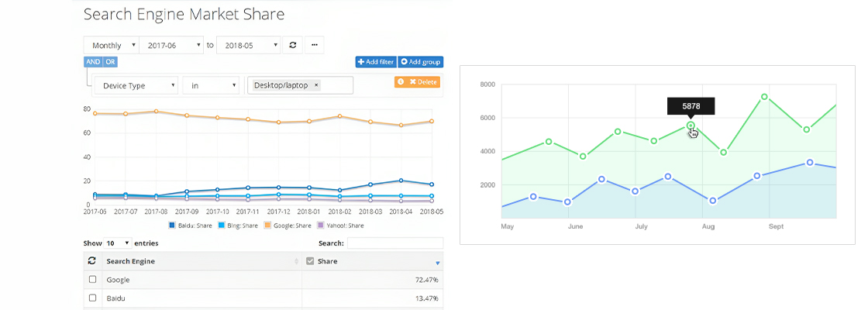Click the info icon on the orange Delete button

(x=401, y=82)
